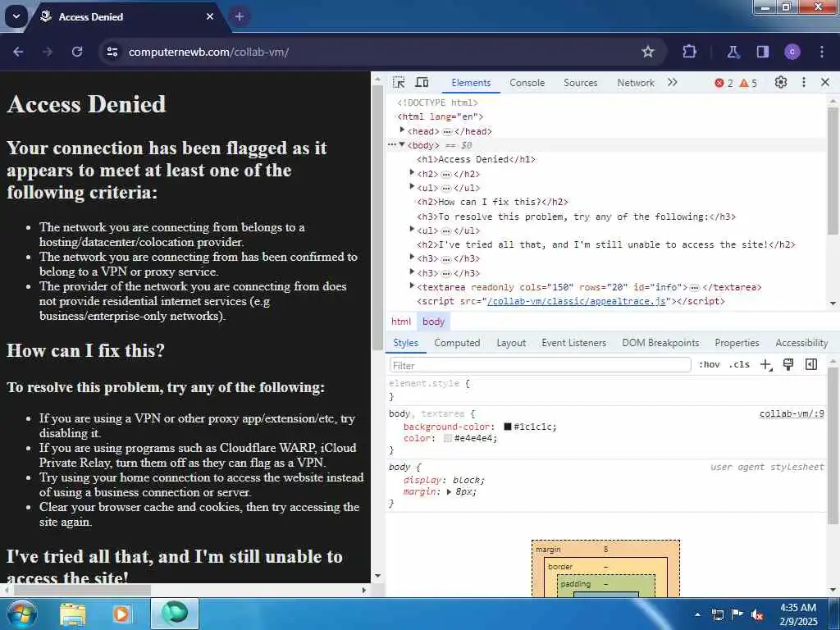Open the appealtrace.js script link

577,301
